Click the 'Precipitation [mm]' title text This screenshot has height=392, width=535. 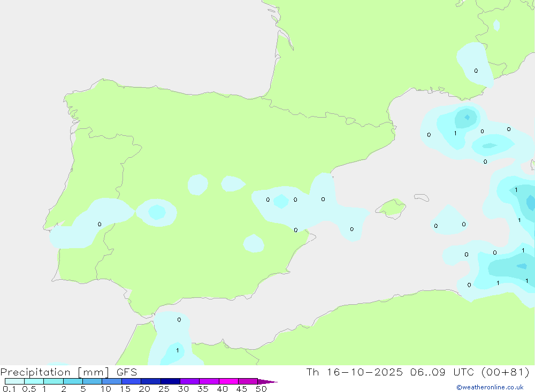click(x=55, y=372)
